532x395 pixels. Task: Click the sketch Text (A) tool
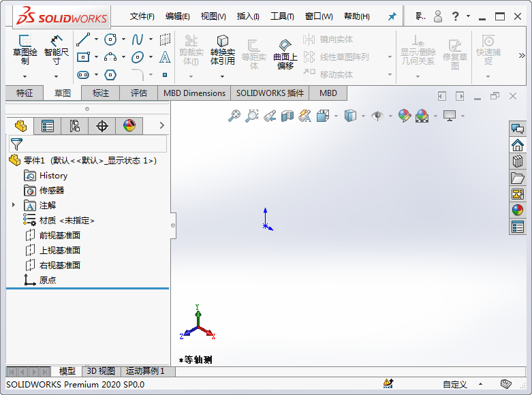(165, 57)
